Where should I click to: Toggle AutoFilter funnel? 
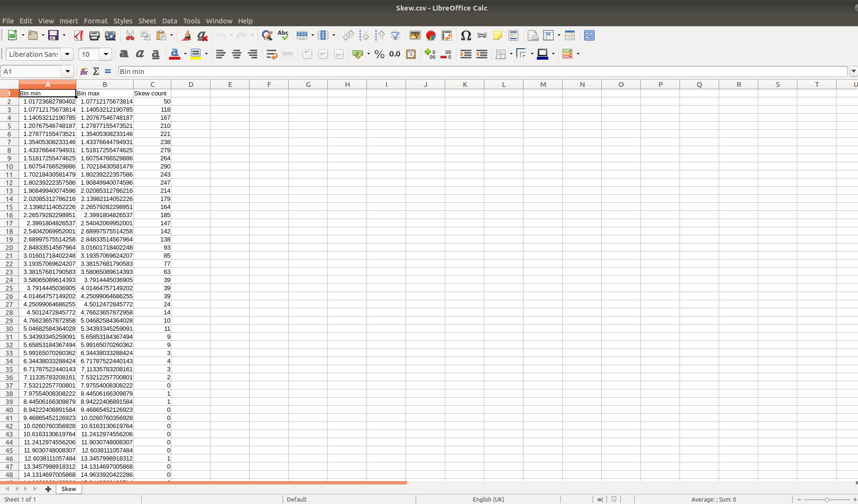396,35
